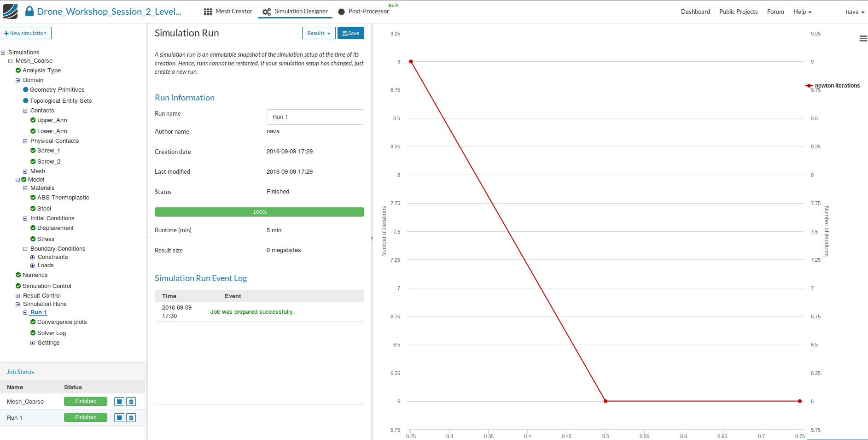The image size is (868, 440).
Task: Click Stress green check icon
Action: pos(33,239)
